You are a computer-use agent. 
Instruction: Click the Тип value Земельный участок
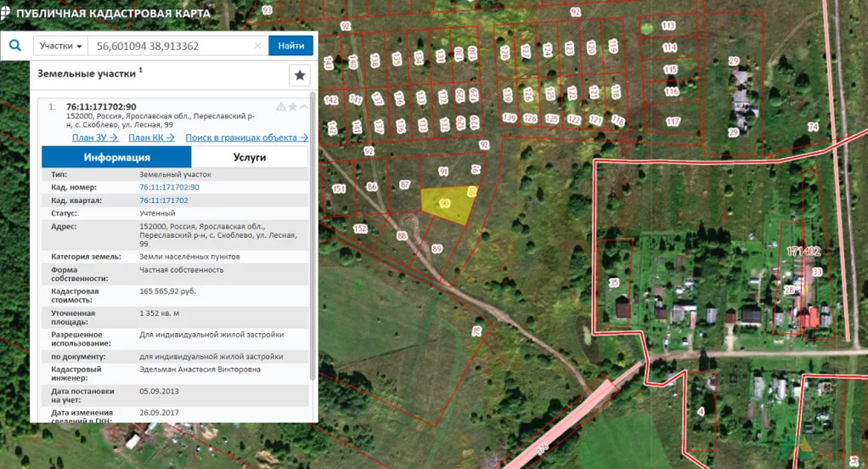click(x=176, y=174)
